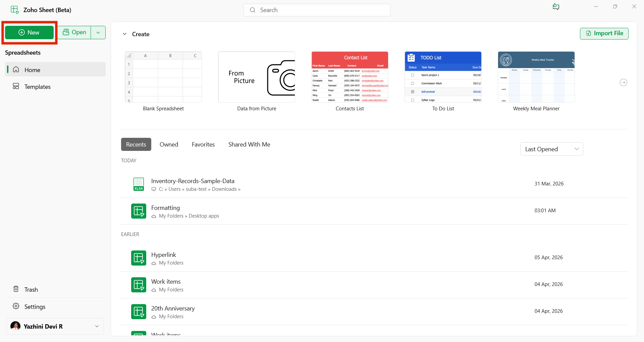This screenshot has width=644, height=342.
Task: Expand the Open button dropdown arrow
Action: pyautogui.click(x=98, y=33)
